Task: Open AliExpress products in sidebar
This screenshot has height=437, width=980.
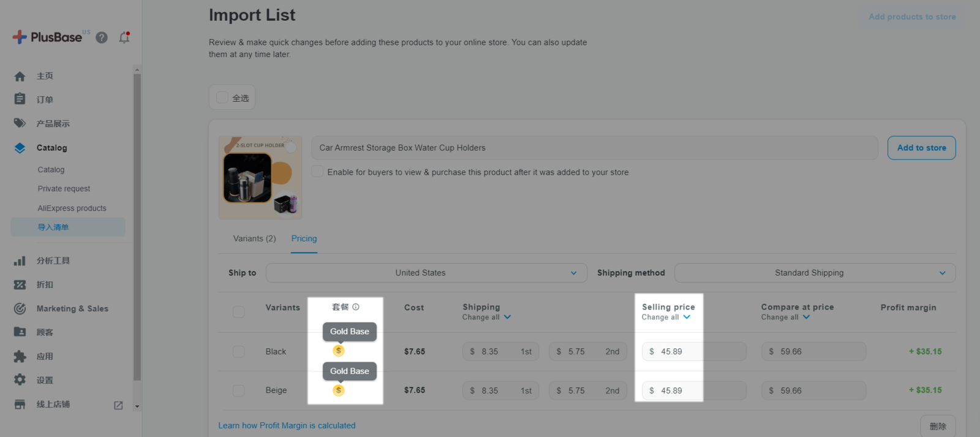Action: [72, 208]
